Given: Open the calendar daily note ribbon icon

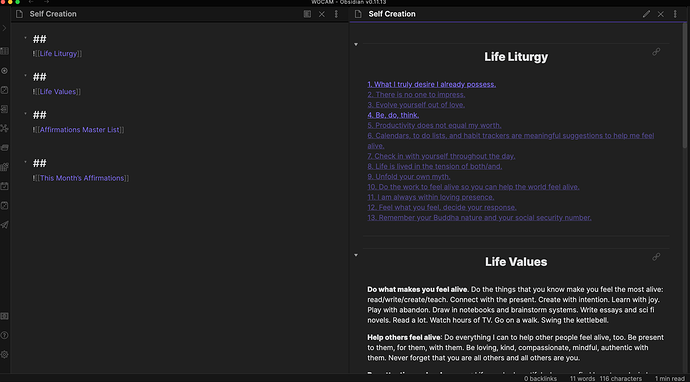Looking at the screenshot, I should coord(4,186).
